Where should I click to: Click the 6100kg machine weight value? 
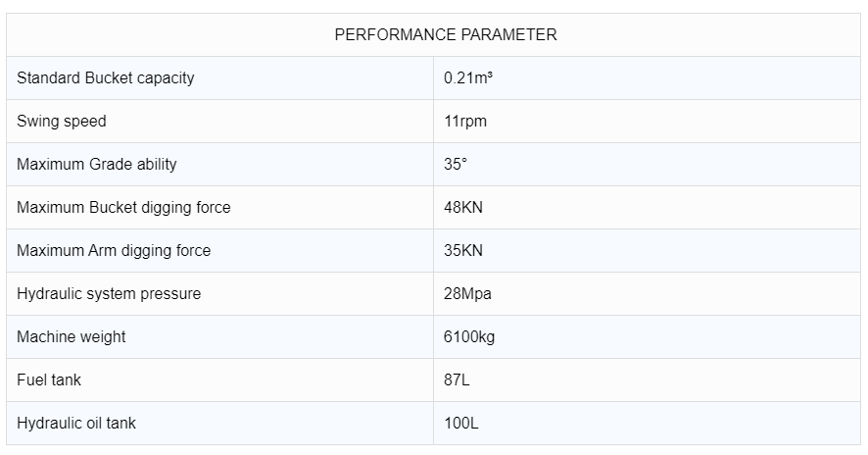pyautogui.click(x=469, y=336)
